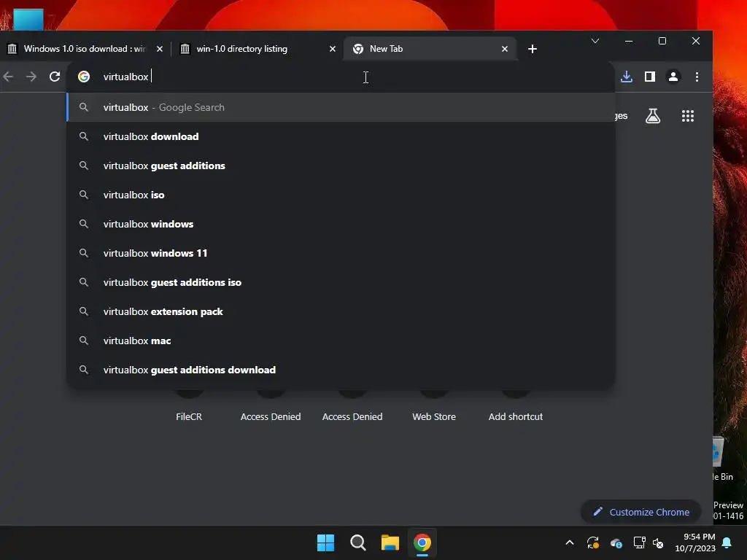Click the Google logo in address bar
The image size is (747, 560).
(x=84, y=77)
